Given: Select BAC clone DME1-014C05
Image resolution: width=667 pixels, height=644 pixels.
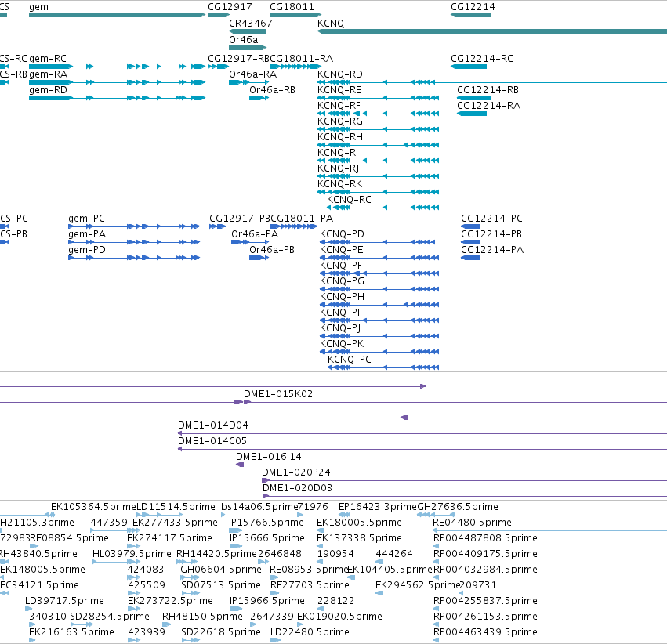Looking at the screenshot, I should (x=422, y=450).
